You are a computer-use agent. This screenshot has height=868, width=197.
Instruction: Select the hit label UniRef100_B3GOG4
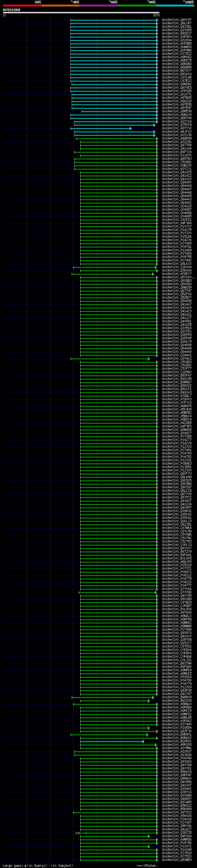point(176,271)
